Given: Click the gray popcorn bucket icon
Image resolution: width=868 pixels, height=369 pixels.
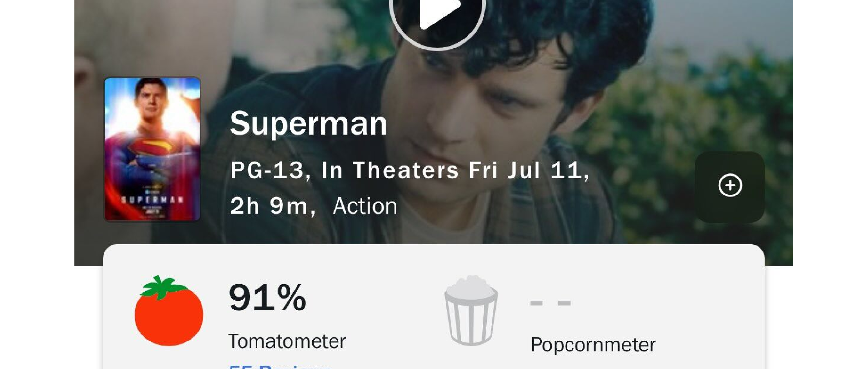Looking at the screenshot, I should coord(471,311).
